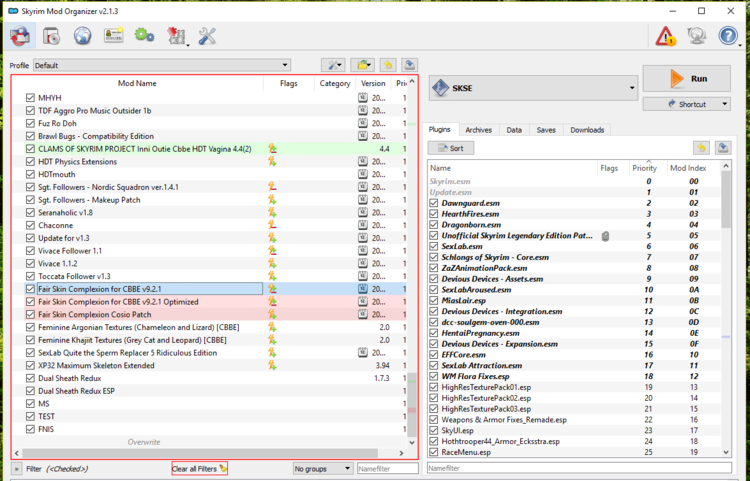Click the update globe icon in toolbar
This screenshot has height=481, width=750.
696,36
